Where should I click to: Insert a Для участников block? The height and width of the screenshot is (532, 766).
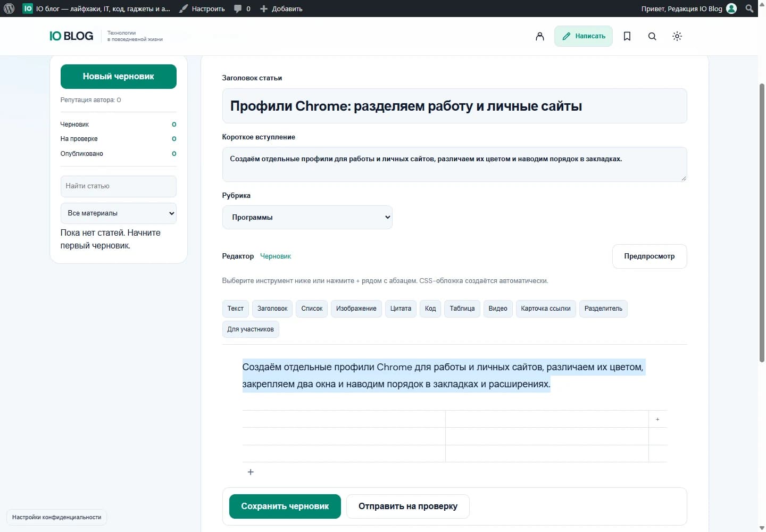(x=251, y=329)
